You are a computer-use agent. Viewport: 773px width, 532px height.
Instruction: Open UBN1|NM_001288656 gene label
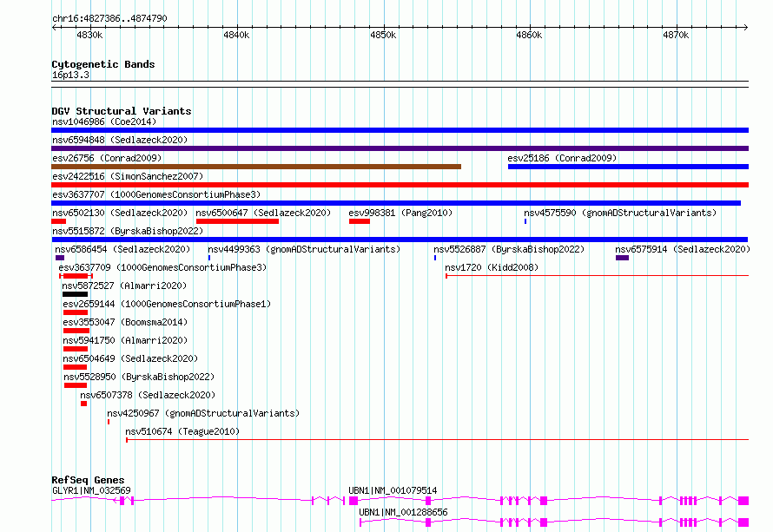tap(403, 512)
